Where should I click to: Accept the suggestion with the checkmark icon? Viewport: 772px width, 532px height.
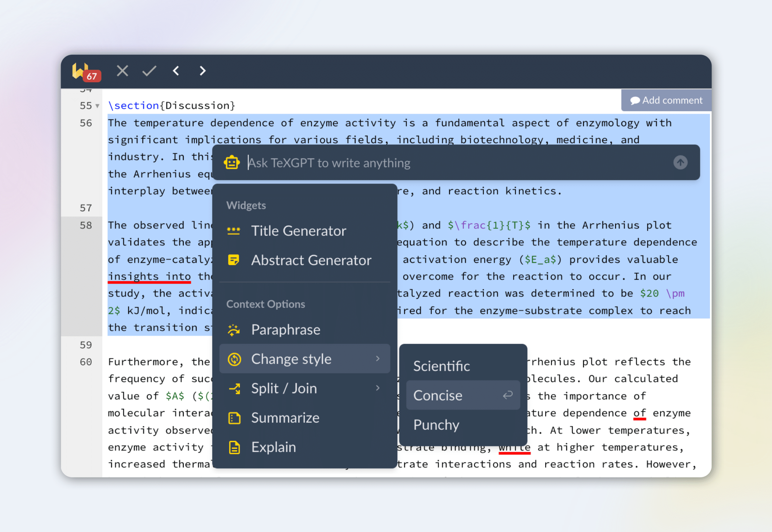(x=149, y=71)
